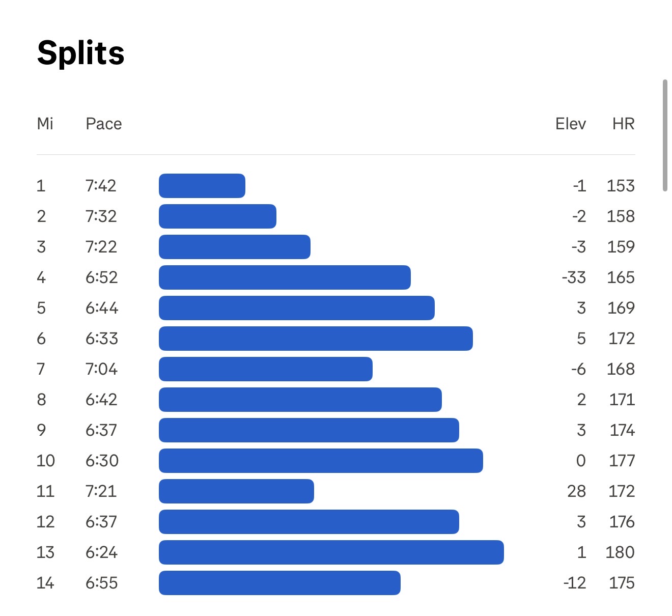Click the 7:42 pace value
The width and height of the screenshot is (672, 616).
coord(101,186)
